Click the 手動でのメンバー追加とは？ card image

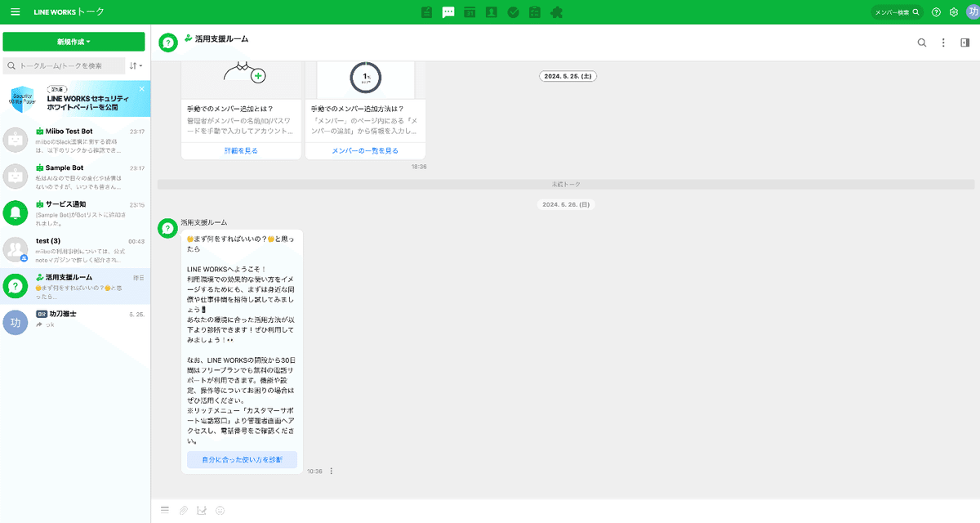(241, 79)
